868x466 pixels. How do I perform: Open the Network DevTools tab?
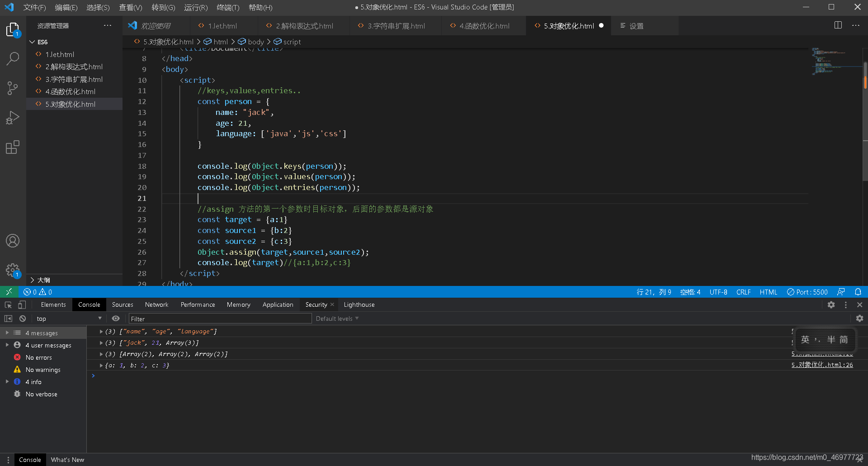(x=156, y=304)
